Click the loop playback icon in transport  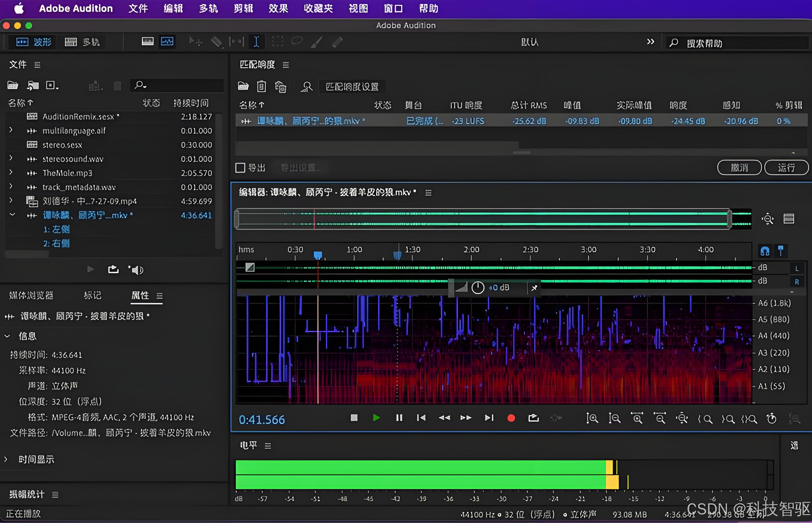point(533,418)
